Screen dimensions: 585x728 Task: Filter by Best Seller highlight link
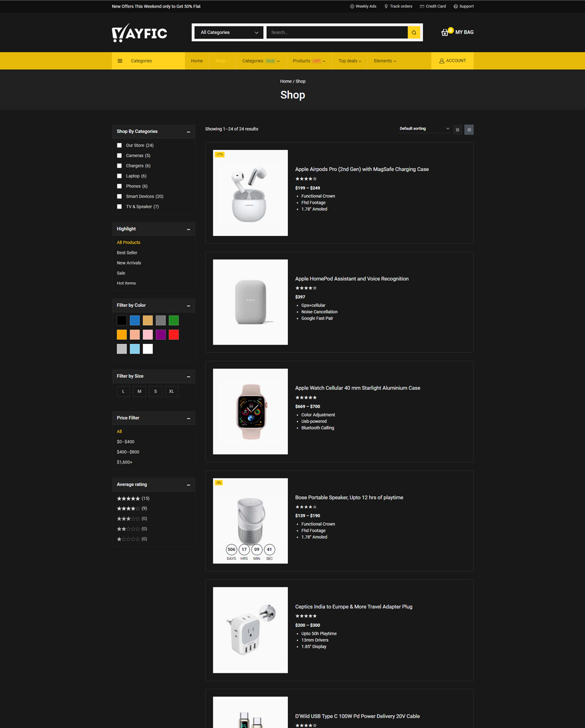[127, 253]
